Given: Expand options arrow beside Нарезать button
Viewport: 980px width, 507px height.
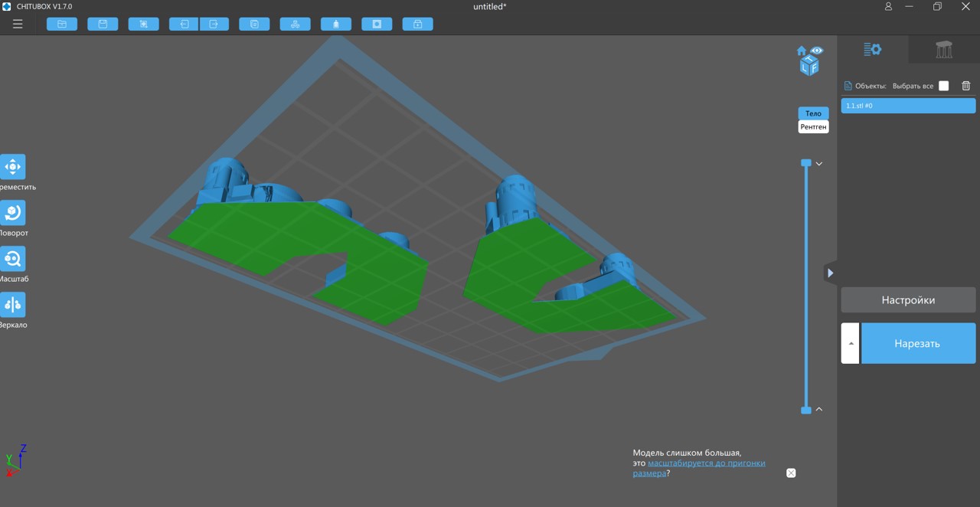Looking at the screenshot, I should [x=850, y=343].
